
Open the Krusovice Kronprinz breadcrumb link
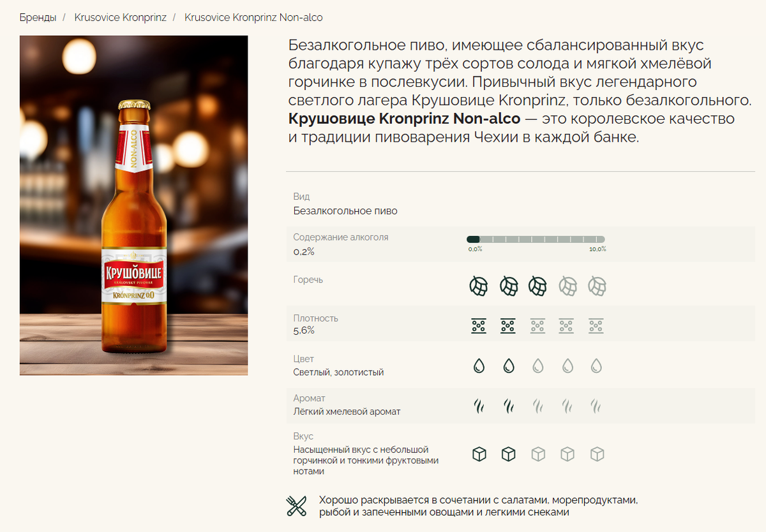pos(120,17)
